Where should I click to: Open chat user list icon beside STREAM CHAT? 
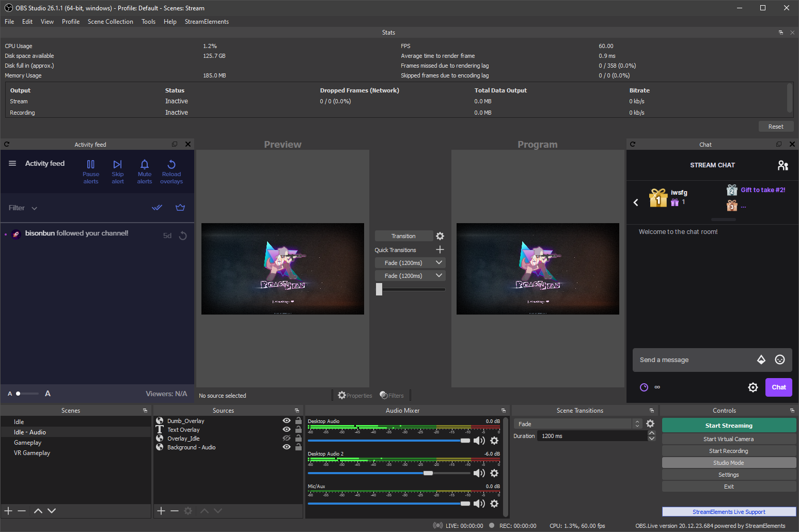point(783,165)
